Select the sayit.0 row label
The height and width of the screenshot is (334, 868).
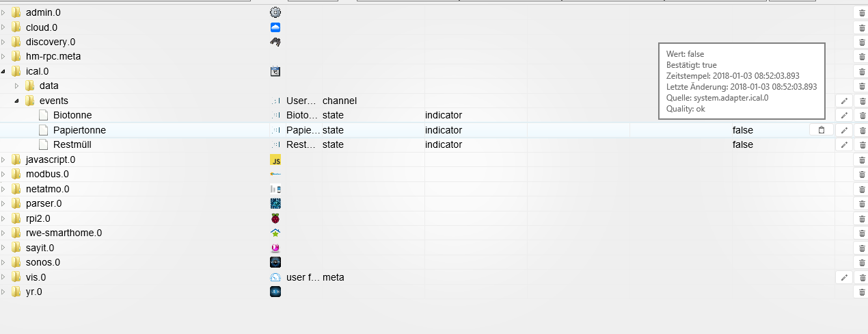40,248
